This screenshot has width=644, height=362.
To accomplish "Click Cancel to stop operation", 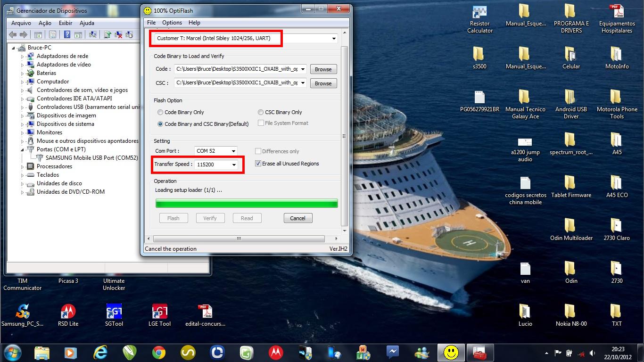I will tap(297, 218).
